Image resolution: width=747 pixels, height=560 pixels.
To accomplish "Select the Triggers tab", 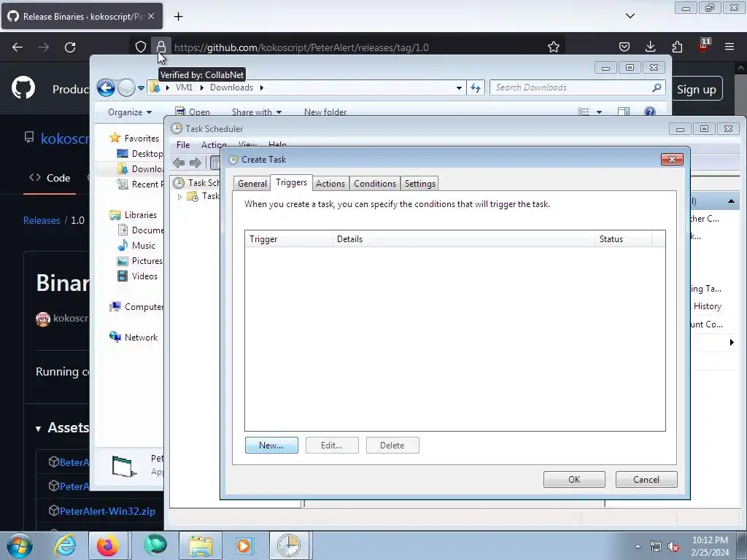I will (x=291, y=182).
